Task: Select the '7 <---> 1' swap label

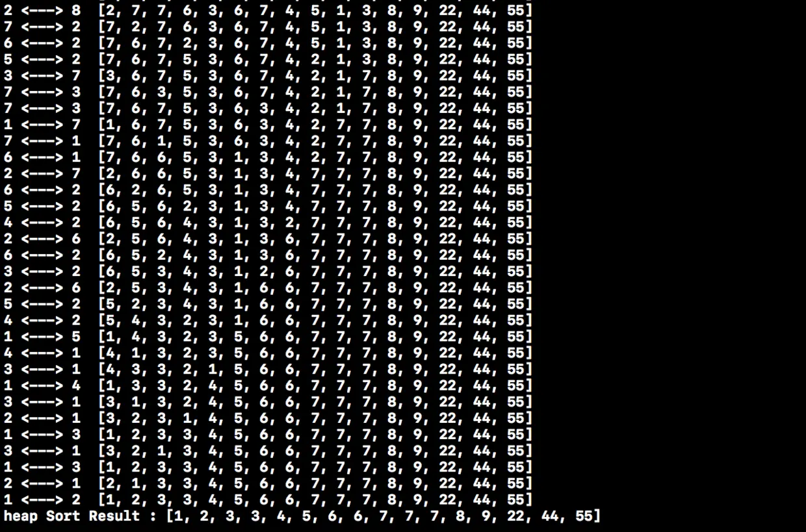Action: [x=42, y=140]
